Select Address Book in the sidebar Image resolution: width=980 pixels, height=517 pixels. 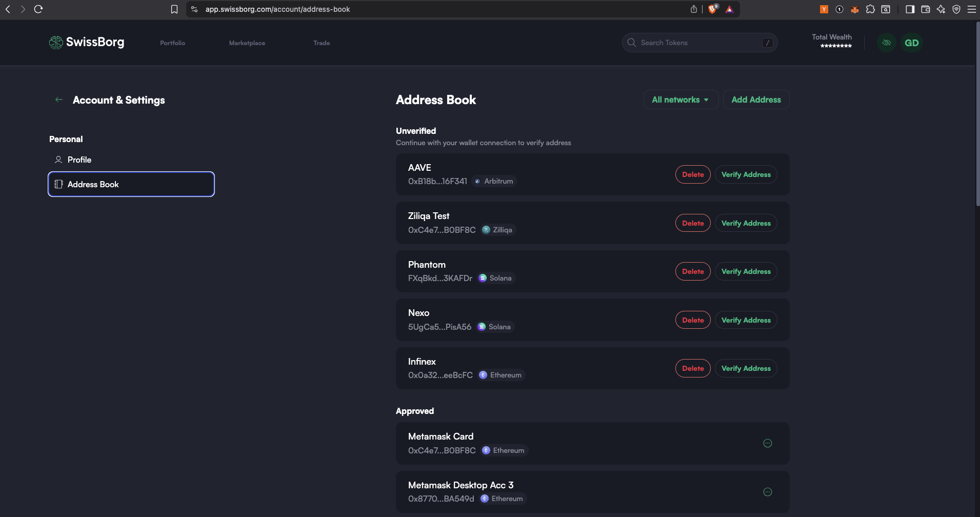click(x=131, y=184)
